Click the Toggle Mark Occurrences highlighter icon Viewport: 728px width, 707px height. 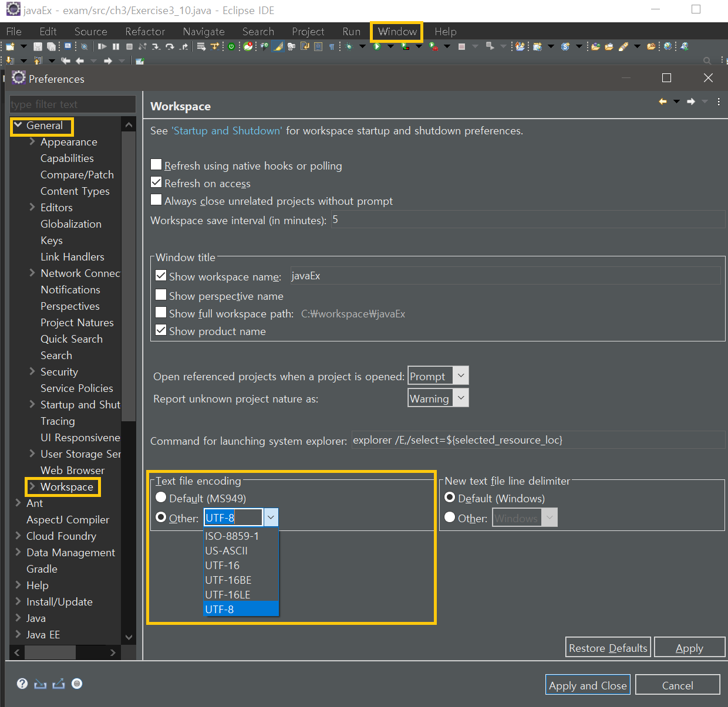click(278, 46)
